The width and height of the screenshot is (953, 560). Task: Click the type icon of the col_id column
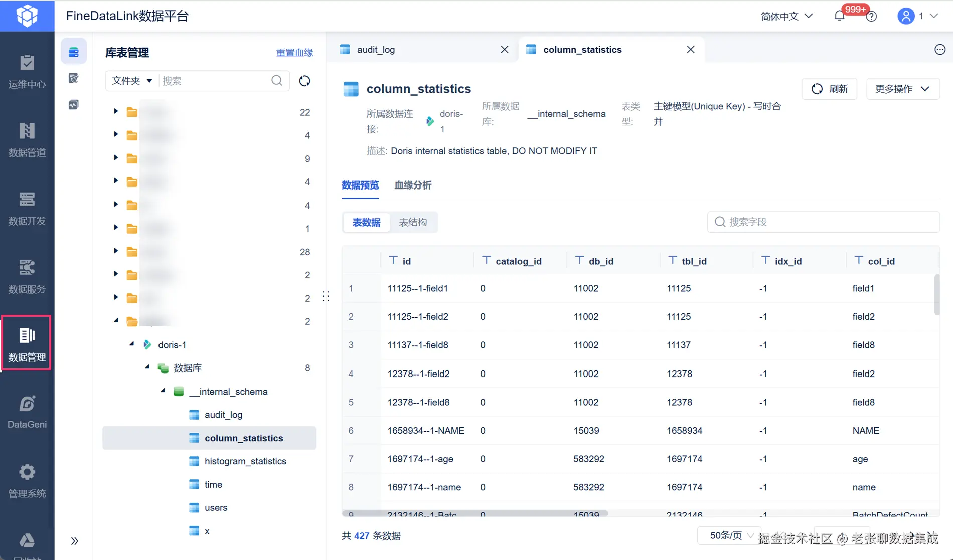coord(859,260)
